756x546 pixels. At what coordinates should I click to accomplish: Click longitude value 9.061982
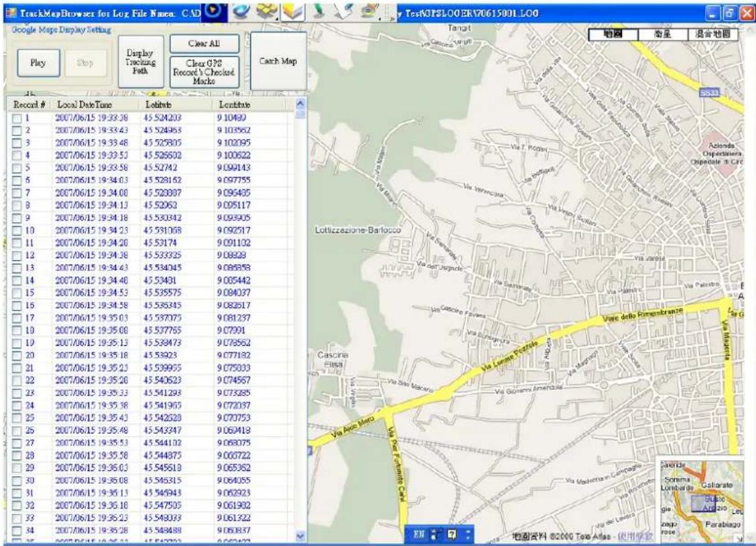tap(234, 506)
